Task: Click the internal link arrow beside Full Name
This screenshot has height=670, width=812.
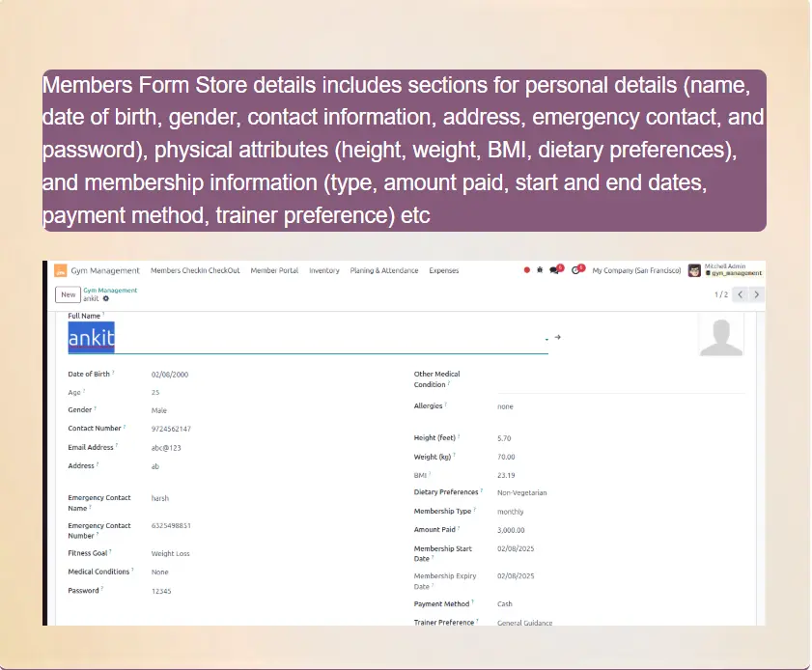Action: click(x=558, y=338)
